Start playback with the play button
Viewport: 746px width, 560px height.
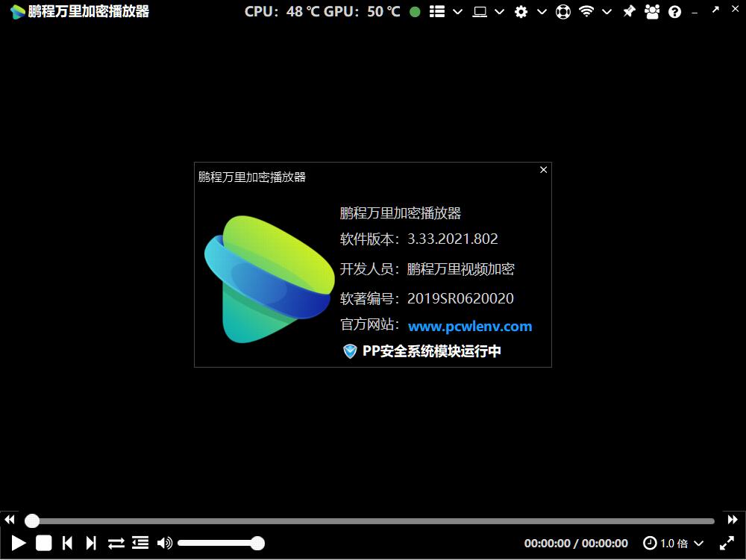pyautogui.click(x=19, y=543)
